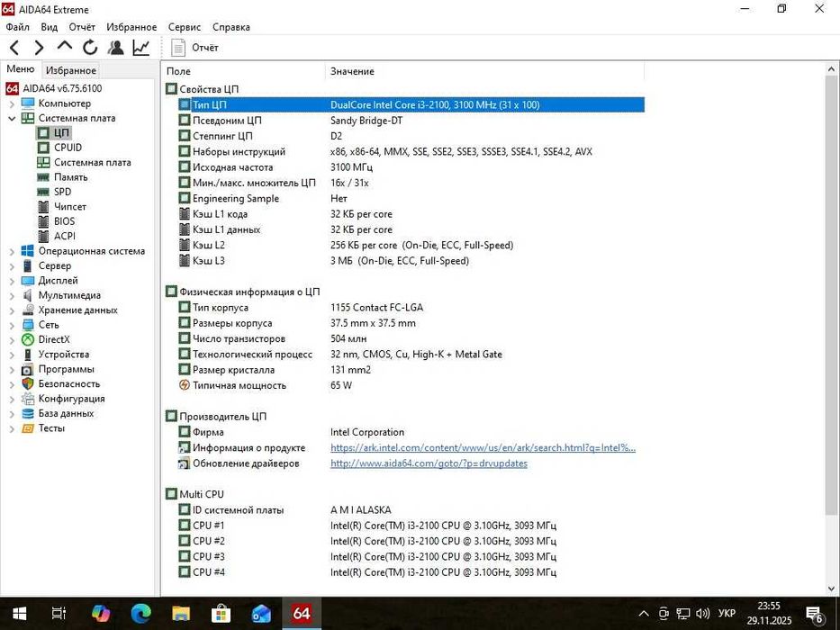This screenshot has height=630, width=840.
Task: Click the Дисплей icon in the tree
Action: 28,280
